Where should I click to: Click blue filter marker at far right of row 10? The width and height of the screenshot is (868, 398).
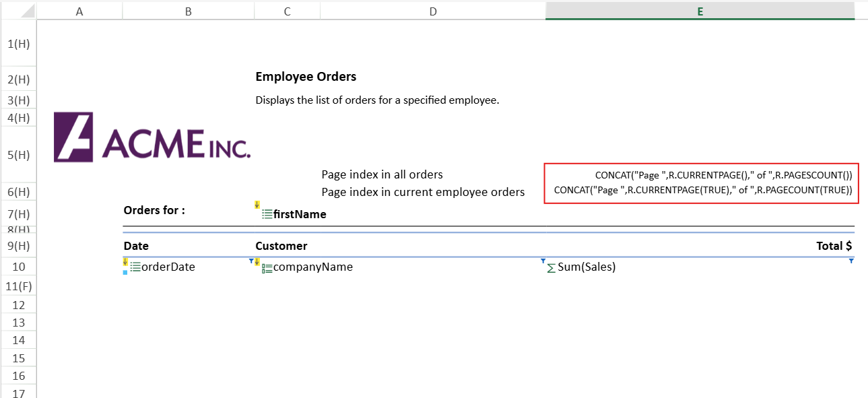(x=851, y=261)
